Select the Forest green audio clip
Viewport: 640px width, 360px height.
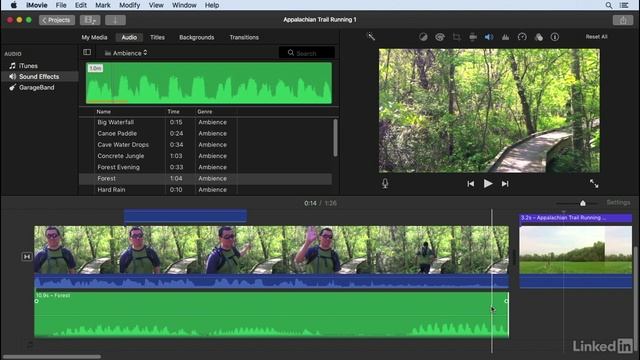pos(271,314)
